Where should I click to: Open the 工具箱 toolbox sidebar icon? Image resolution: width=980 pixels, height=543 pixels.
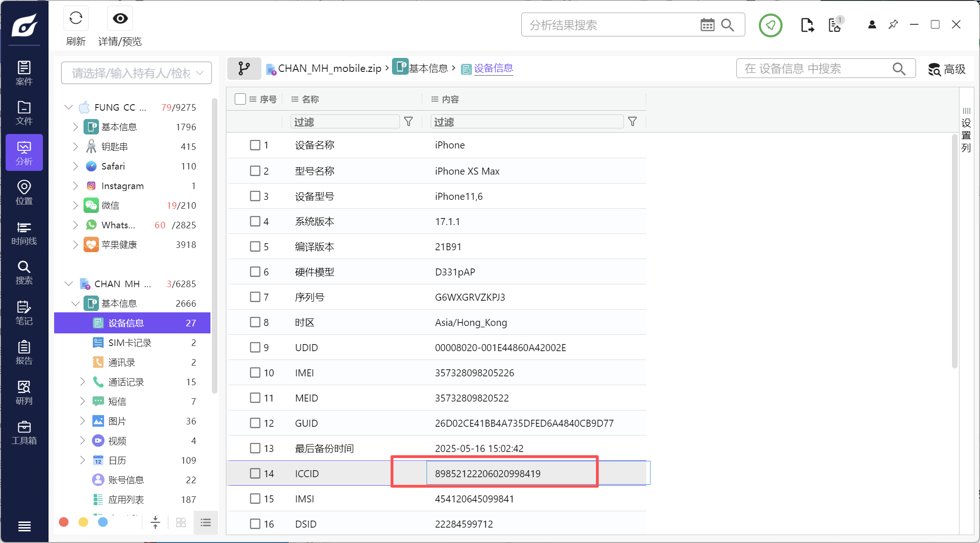pos(24,433)
